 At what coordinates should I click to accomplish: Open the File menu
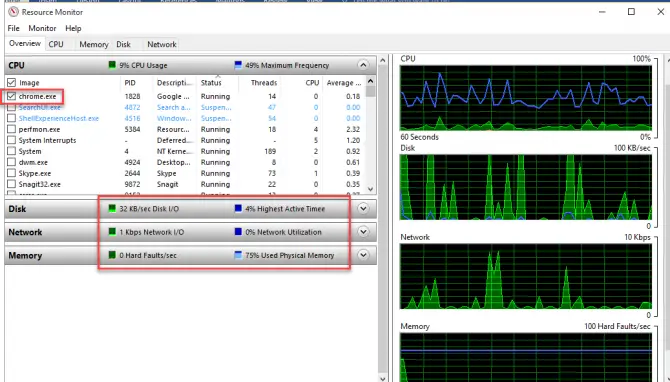[14, 28]
